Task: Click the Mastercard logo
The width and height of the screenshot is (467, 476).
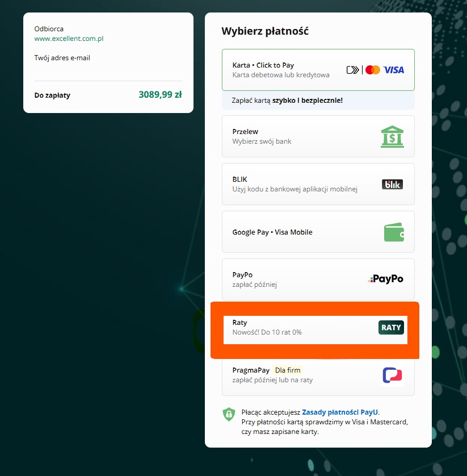Action: click(x=372, y=70)
